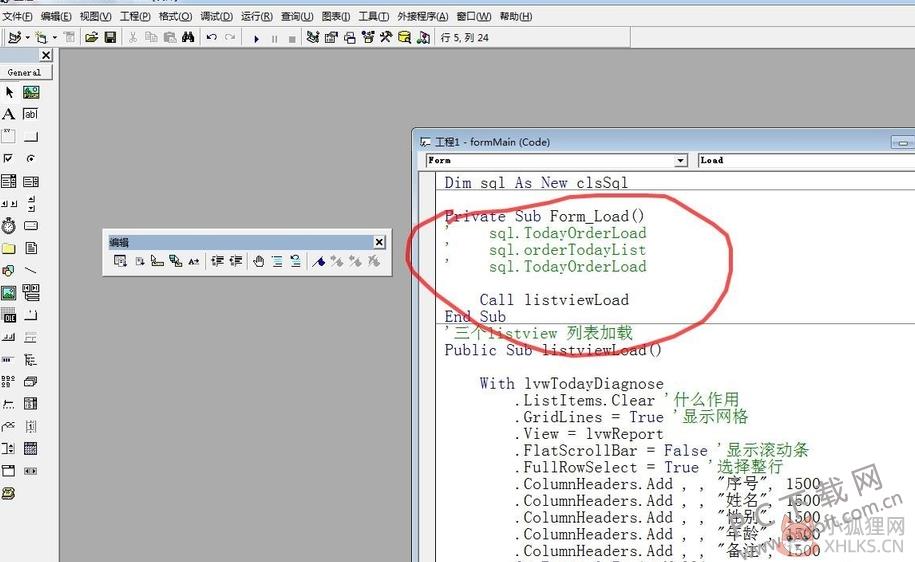This screenshot has height=562, width=915.
Task: Click Outdent in the Edit toolbar
Action: [x=235, y=261]
